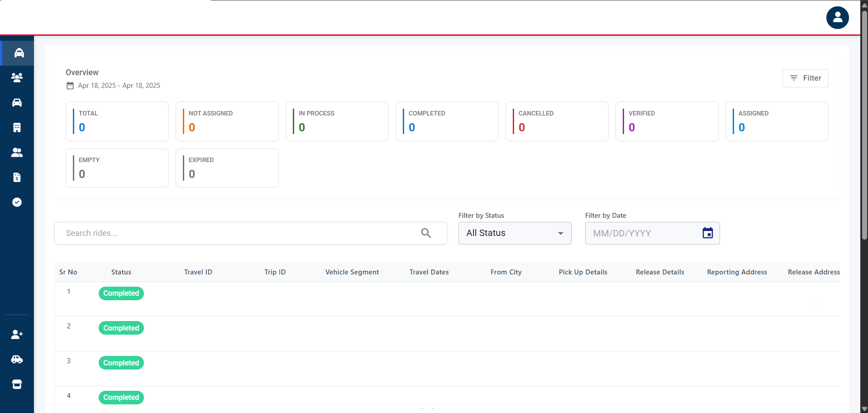Select the drivers group icon in the sidebar
The width and height of the screenshot is (868, 413).
click(17, 77)
